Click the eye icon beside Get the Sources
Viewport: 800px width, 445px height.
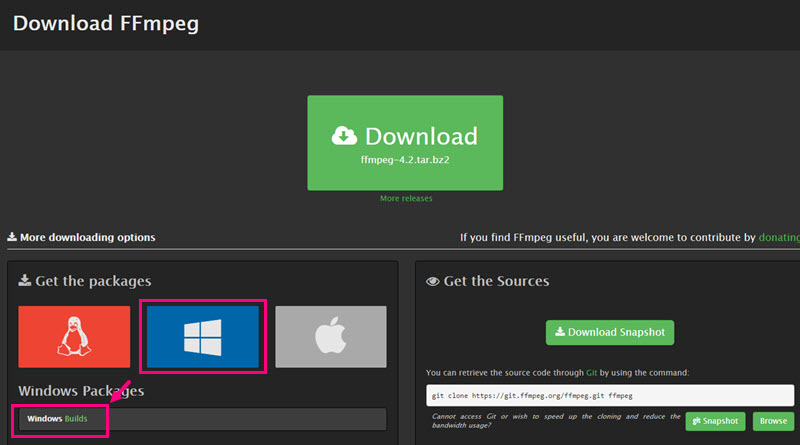click(x=433, y=281)
